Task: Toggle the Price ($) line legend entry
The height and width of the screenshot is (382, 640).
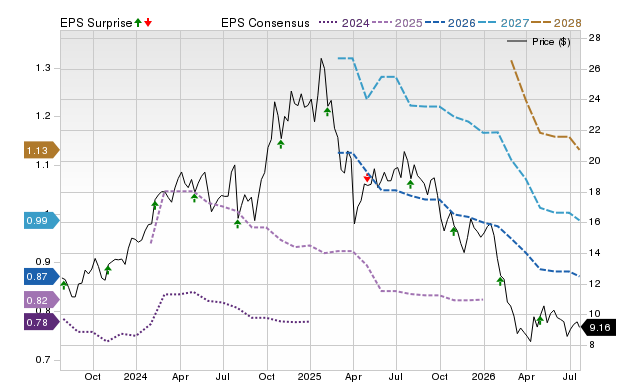Action: (538, 42)
